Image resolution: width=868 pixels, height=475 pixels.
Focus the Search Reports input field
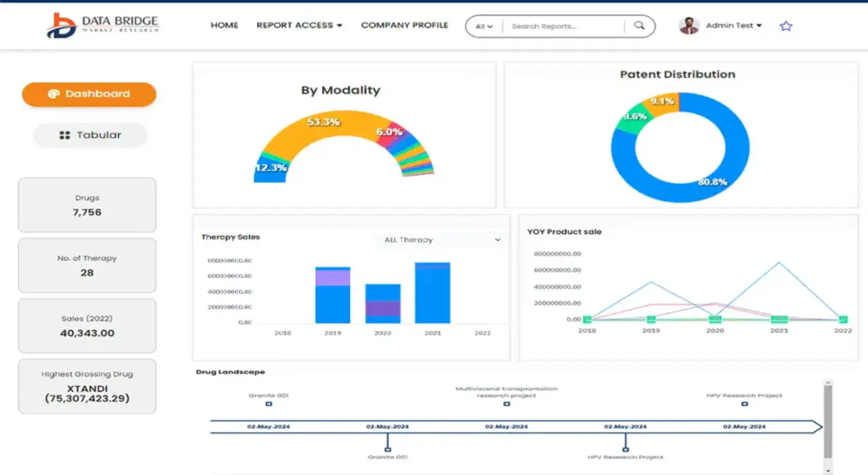tap(563, 26)
